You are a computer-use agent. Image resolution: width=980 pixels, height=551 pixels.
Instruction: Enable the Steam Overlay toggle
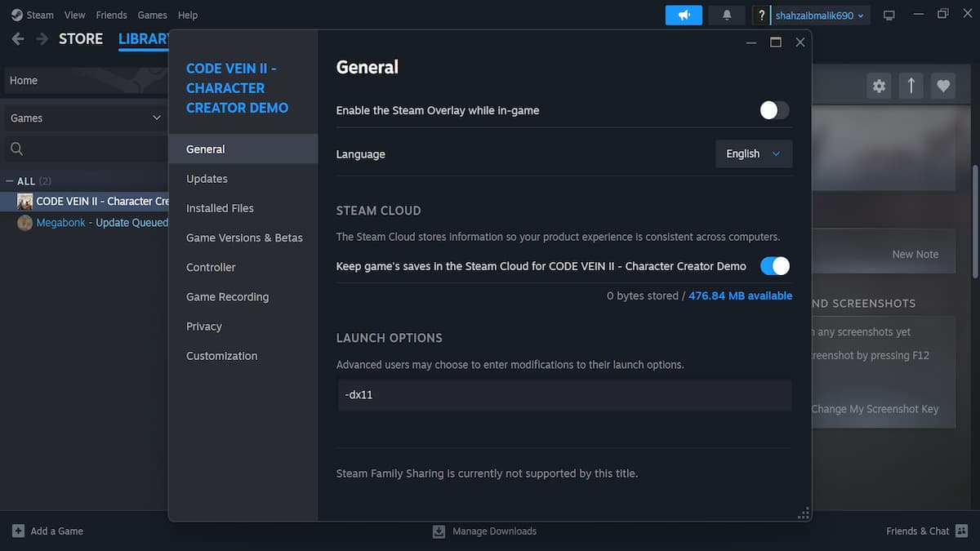(774, 110)
